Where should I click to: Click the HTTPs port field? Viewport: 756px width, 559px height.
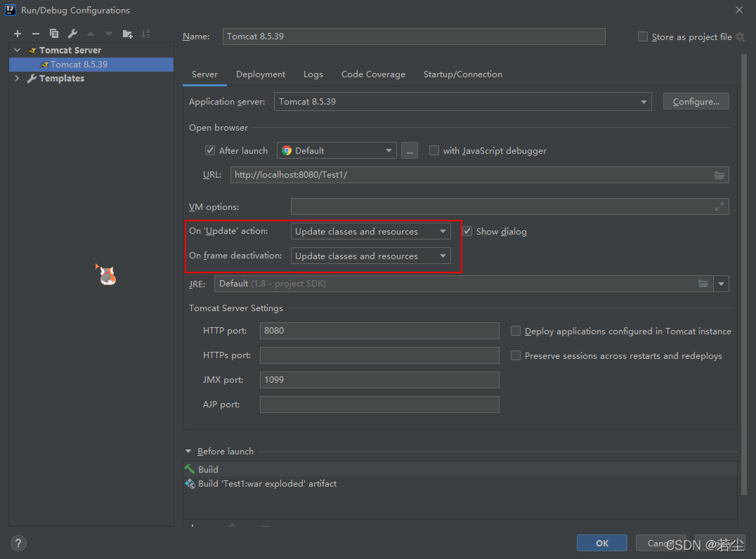click(x=379, y=355)
